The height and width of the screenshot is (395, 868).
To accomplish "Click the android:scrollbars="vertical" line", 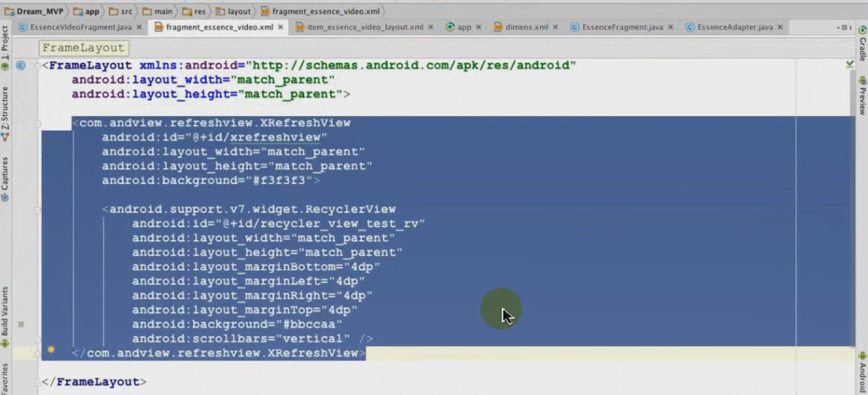I will click(x=252, y=339).
